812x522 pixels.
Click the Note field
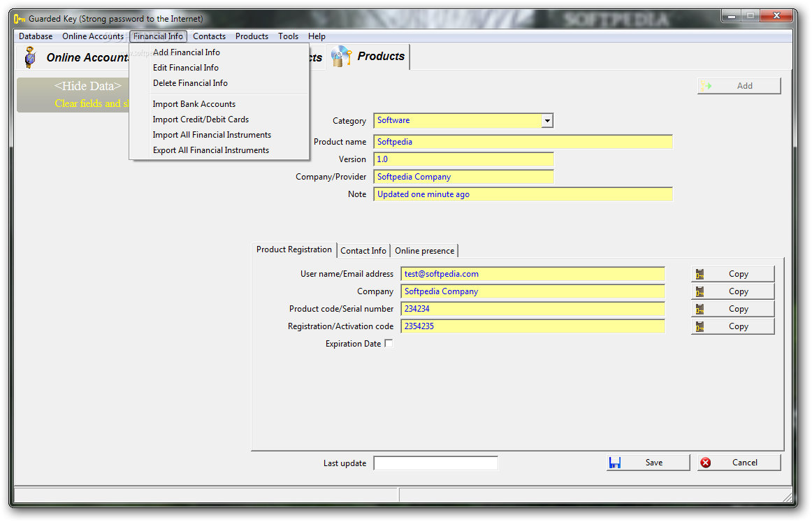tap(523, 195)
